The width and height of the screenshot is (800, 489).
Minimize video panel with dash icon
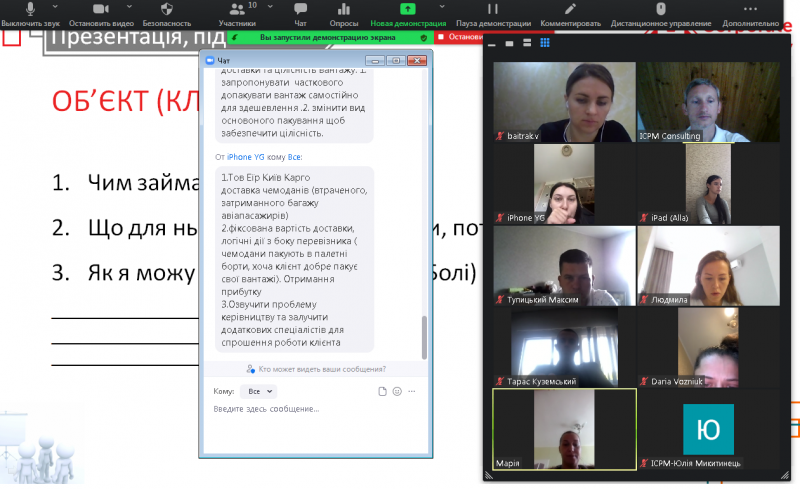492,44
